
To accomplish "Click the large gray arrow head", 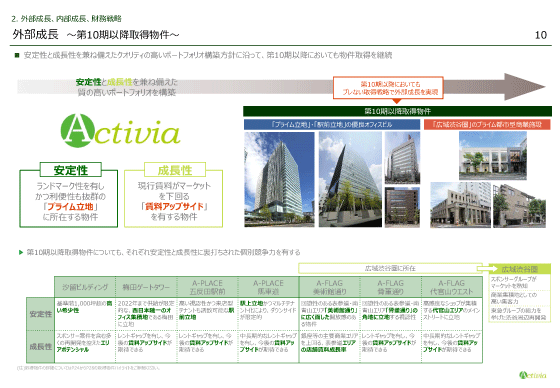I will pos(525,87).
